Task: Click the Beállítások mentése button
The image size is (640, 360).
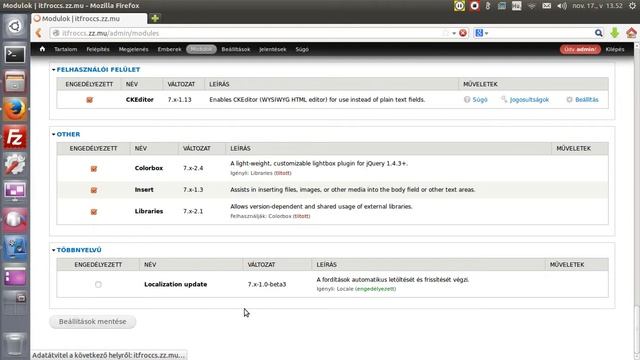Action: (93, 322)
